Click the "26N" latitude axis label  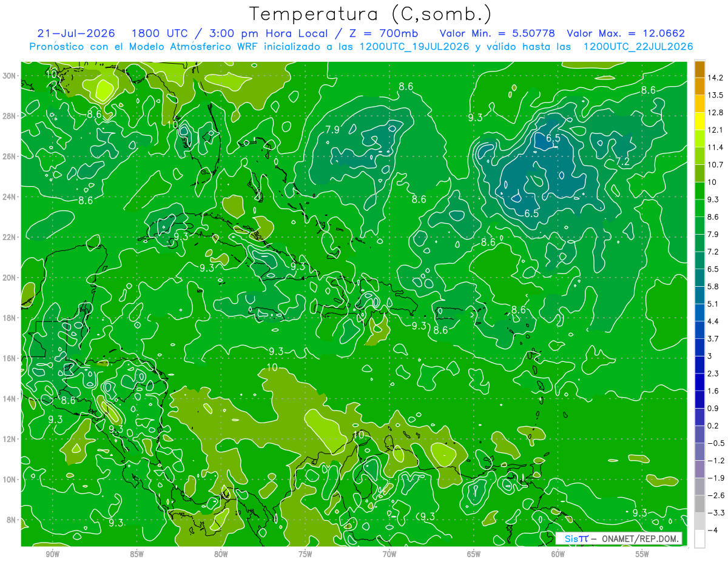9,156
